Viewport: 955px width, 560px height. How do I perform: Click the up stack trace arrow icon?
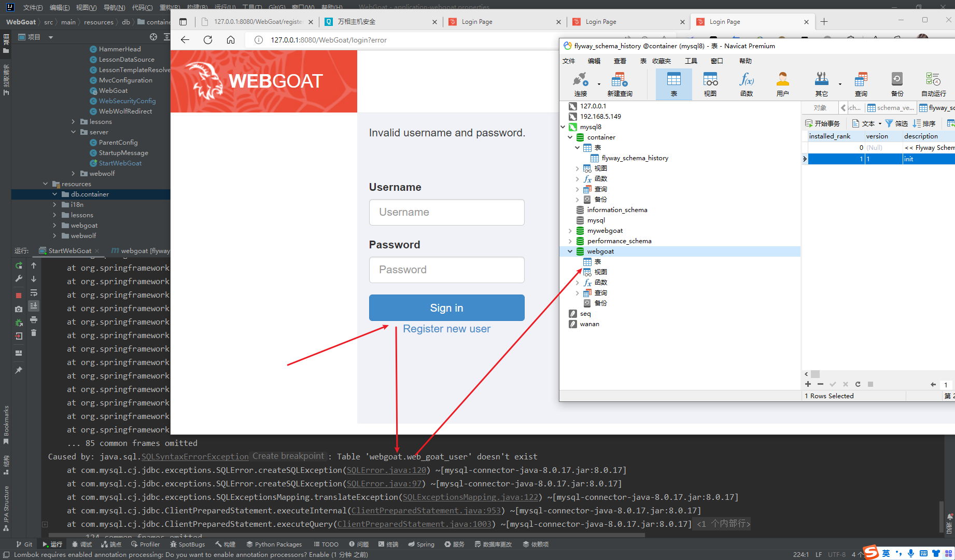(34, 265)
